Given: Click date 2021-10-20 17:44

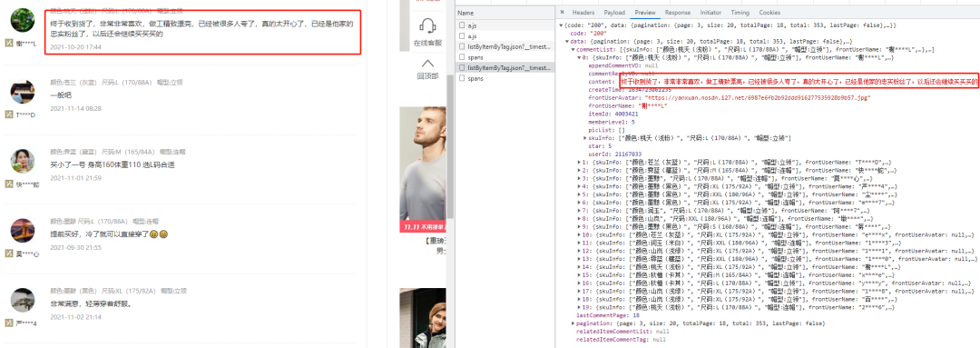Looking at the screenshot, I should tap(75, 47).
